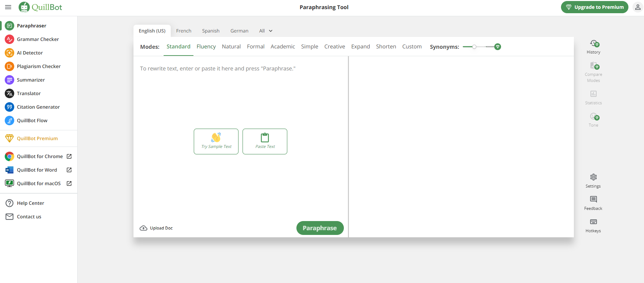
Task: Switch to the English (US) language tab
Action: point(152,31)
